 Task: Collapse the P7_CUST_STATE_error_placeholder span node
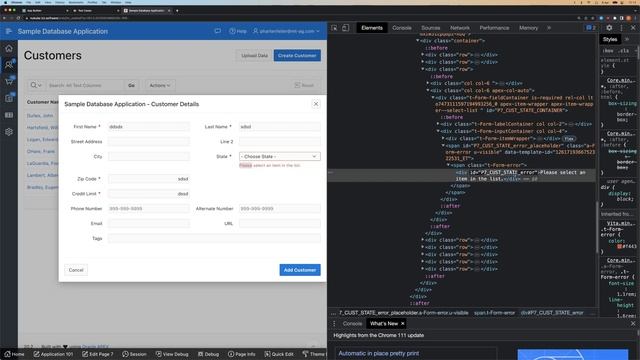[x=443, y=146]
